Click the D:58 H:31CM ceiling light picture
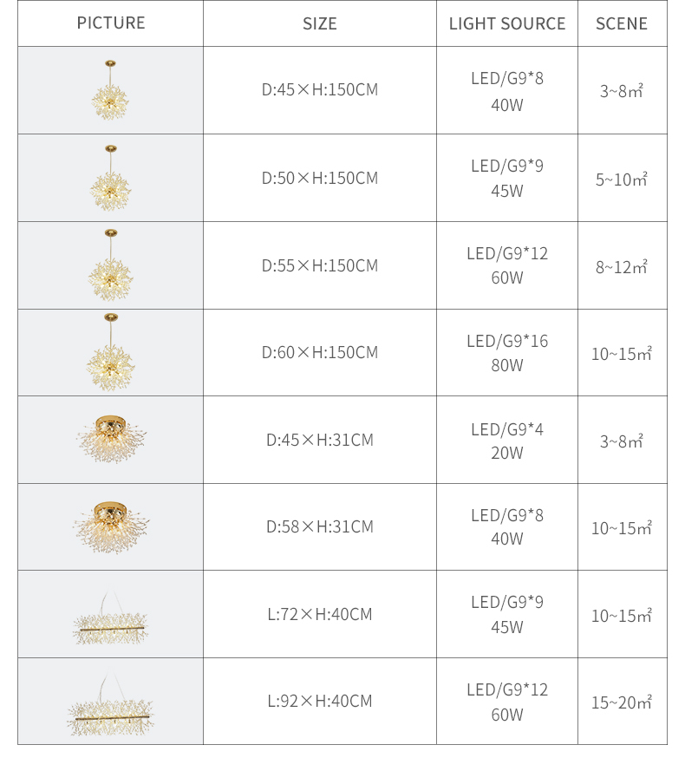685x784 pixels. 110,527
